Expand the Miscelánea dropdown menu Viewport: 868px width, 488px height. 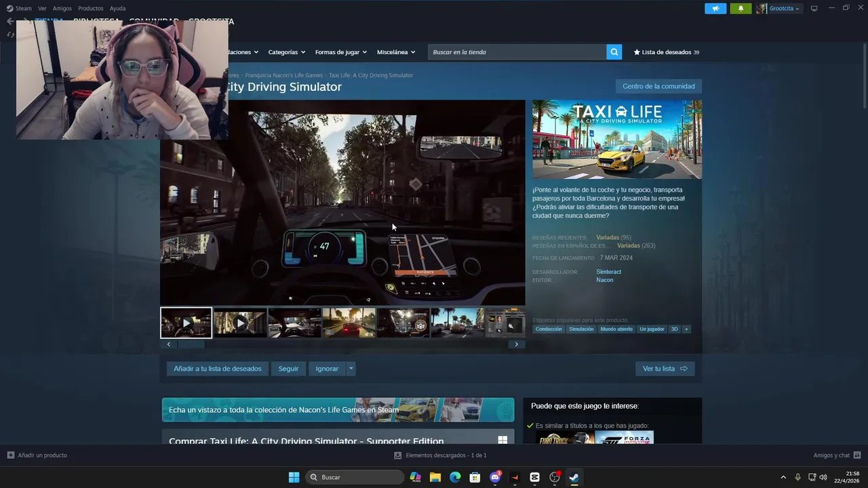396,52
